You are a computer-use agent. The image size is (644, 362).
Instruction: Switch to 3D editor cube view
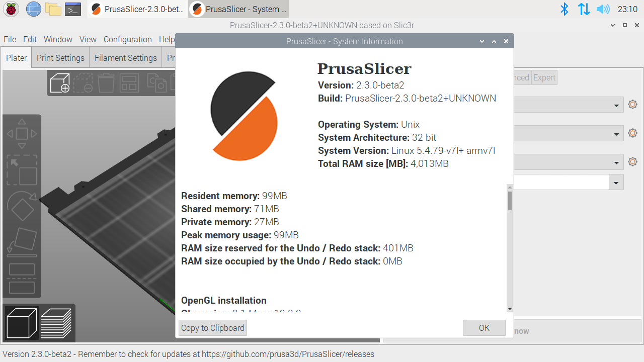22,323
